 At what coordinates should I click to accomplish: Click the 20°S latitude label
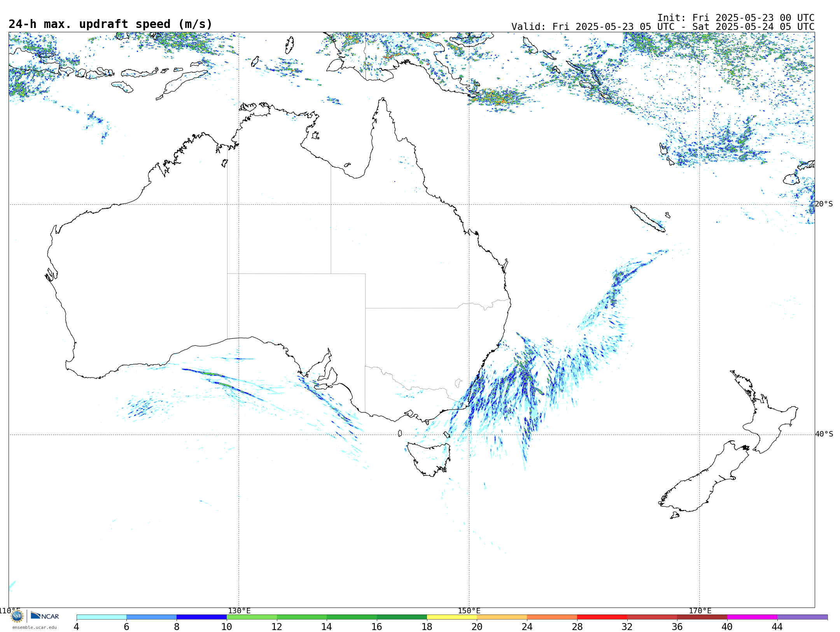tap(824, 204)
